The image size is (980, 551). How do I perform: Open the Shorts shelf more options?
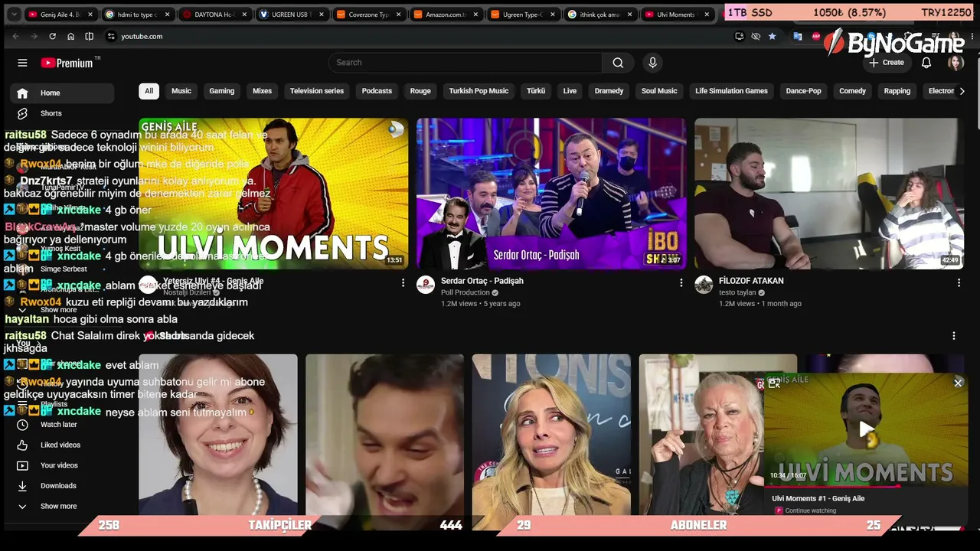tap(953, 336)
